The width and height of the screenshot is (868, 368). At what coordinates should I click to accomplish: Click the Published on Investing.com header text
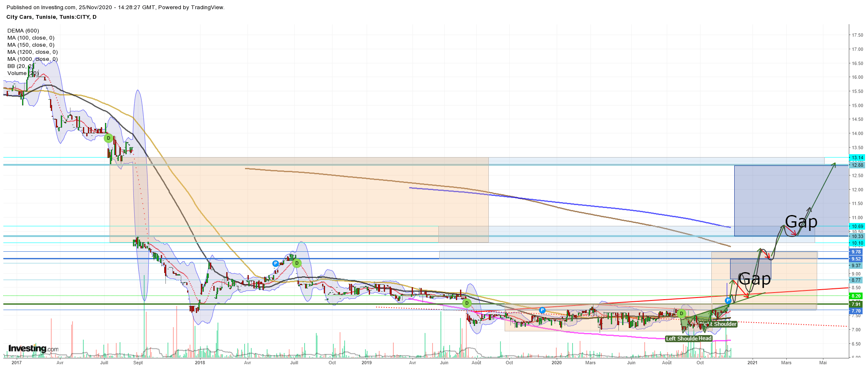(x=115, y=7)
